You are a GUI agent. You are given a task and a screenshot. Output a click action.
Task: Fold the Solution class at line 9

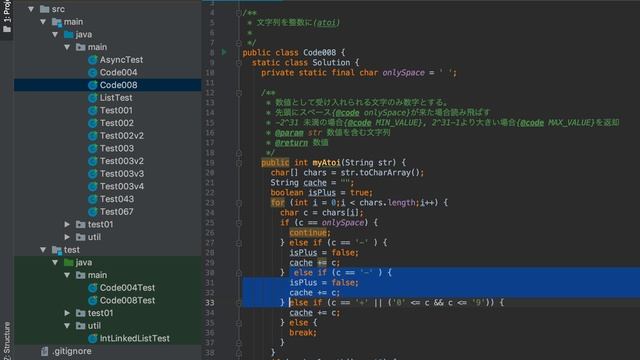(x=239, y=62)
